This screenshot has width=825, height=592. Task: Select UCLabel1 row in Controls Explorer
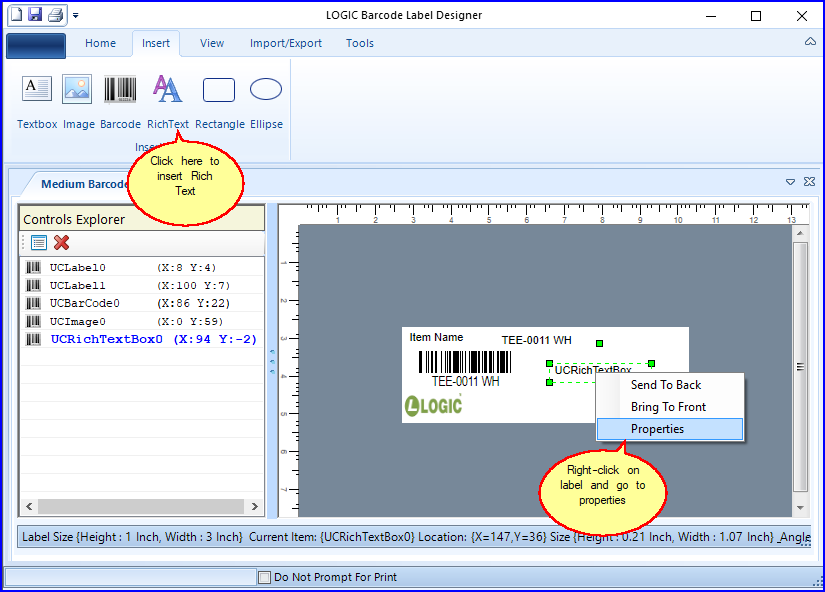pos(142,285)
